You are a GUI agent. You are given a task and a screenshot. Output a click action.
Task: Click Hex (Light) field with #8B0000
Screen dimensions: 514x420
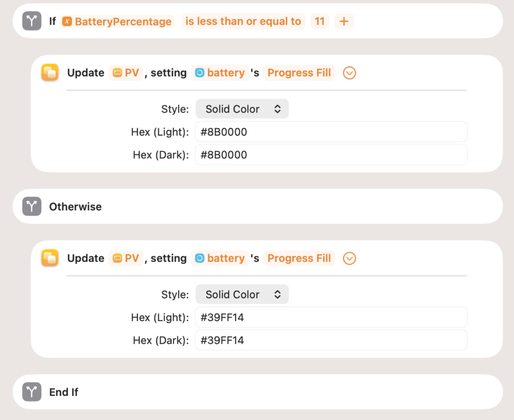[x=331, y=131]
